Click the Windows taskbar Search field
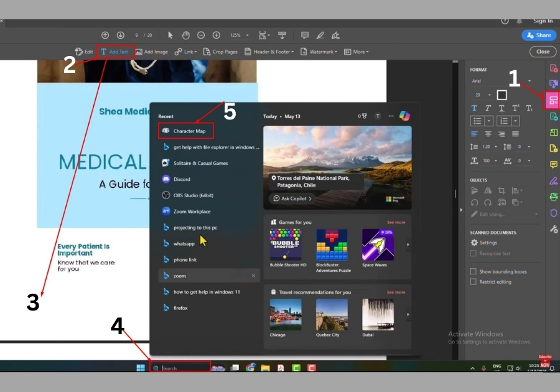Viewport: 560px width, 392px height. point(180,368)
